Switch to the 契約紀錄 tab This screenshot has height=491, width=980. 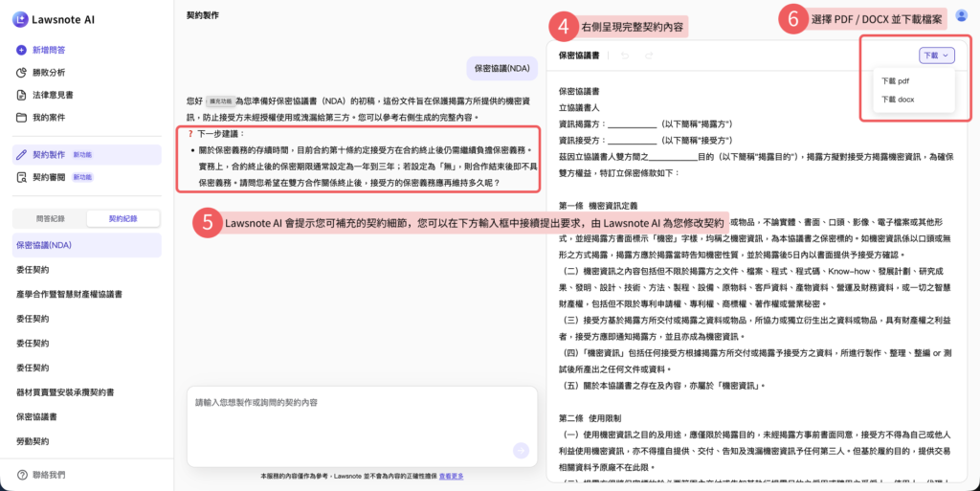tap(123, 218)
